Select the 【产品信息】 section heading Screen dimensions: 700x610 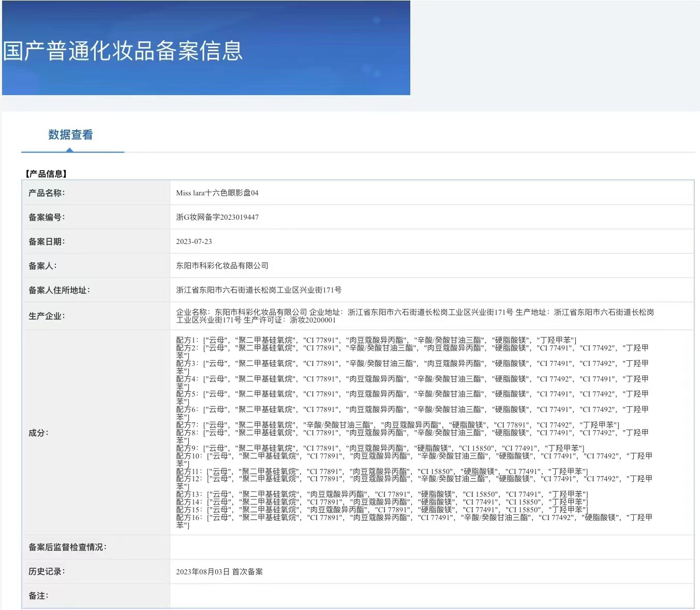click(x=46, y=174)
